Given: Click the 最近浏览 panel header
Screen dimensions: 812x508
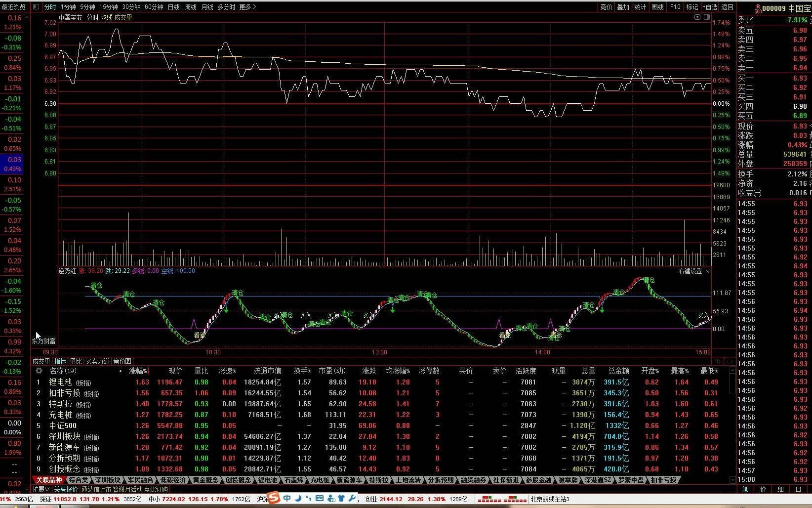Looking at the screenshot, I should pyautogui.click(x=13, y=7).
